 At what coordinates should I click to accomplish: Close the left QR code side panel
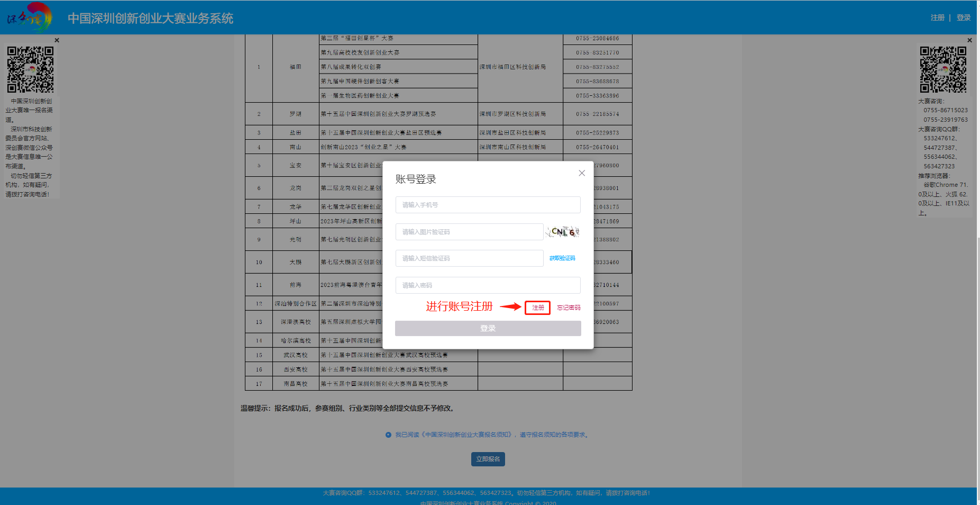pyautogui.click(x=57, y=40)
